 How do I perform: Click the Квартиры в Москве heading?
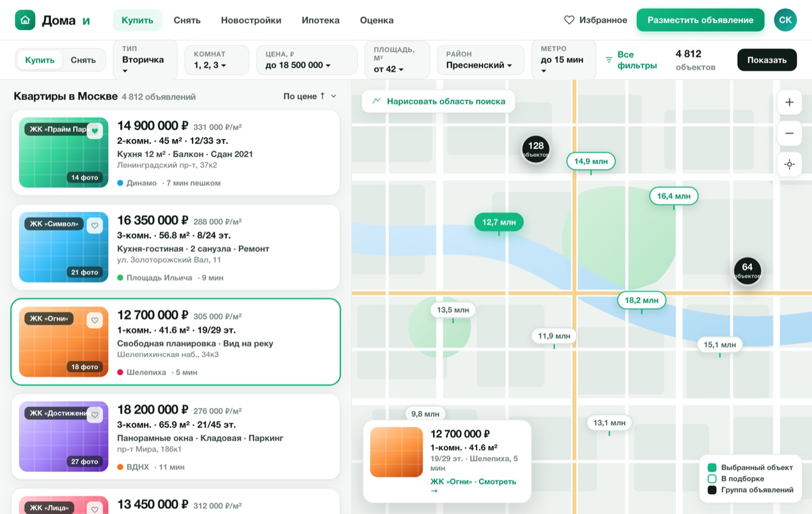66,96
